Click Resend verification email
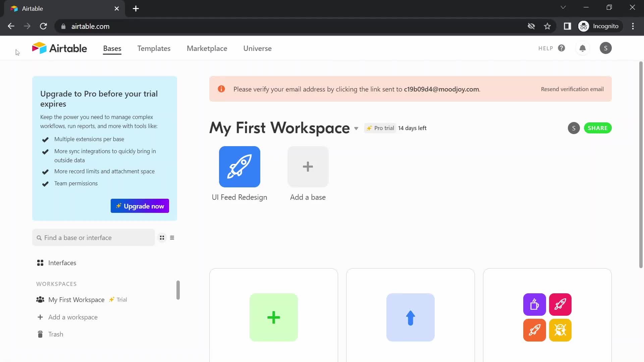 (572, 89)
